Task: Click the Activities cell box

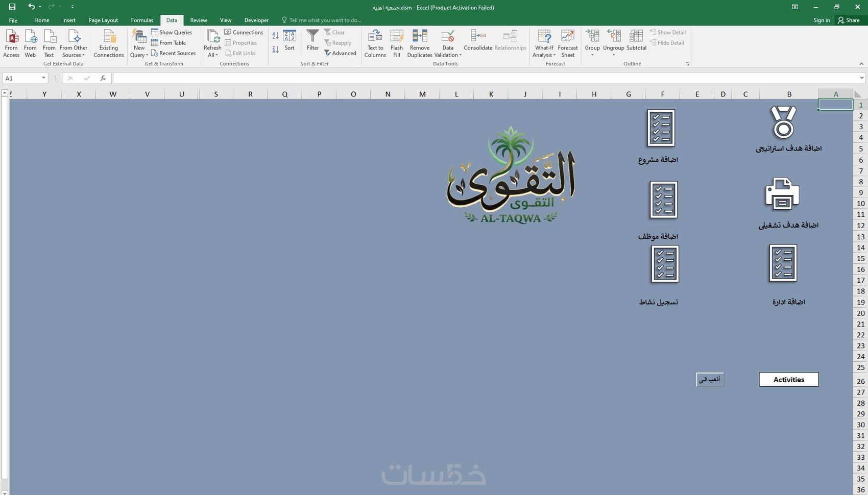Action: pos(789,380)
